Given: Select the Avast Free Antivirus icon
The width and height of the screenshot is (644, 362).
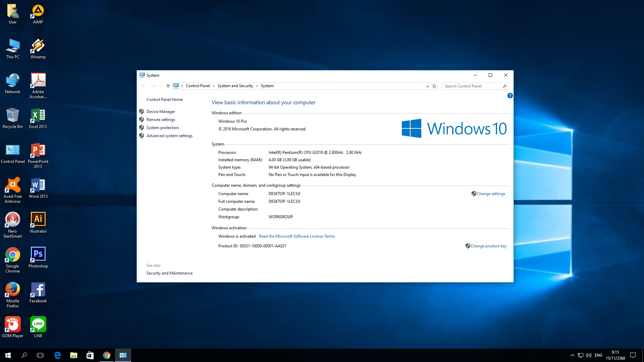Looking at the screenshot, I should click(x=13, y=190).
